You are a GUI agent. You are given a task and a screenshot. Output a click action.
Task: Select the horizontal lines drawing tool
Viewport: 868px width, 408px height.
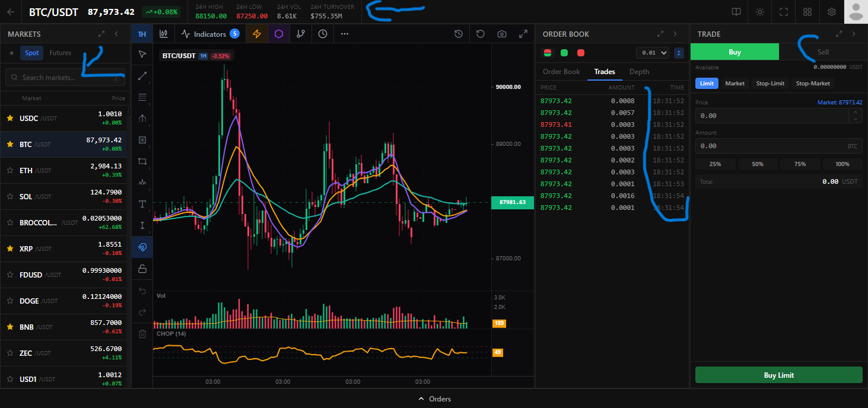pyautogui.click(x=142, y=97)
